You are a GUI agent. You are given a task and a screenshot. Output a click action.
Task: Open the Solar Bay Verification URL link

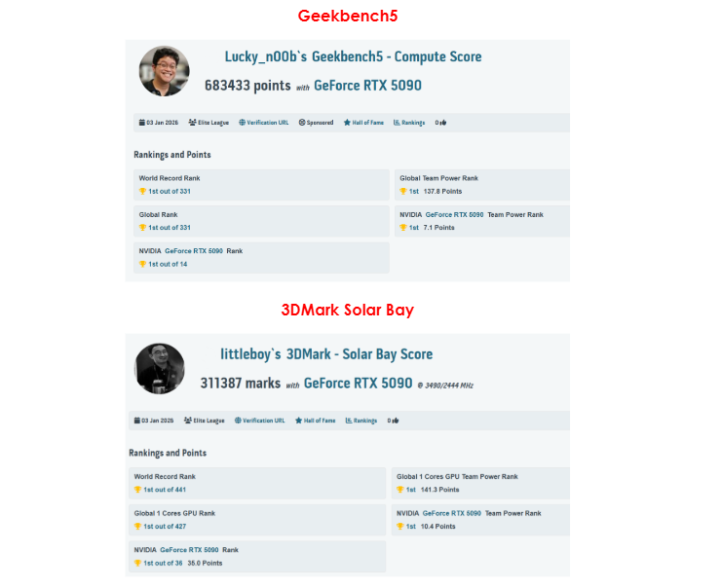[263, 421]
